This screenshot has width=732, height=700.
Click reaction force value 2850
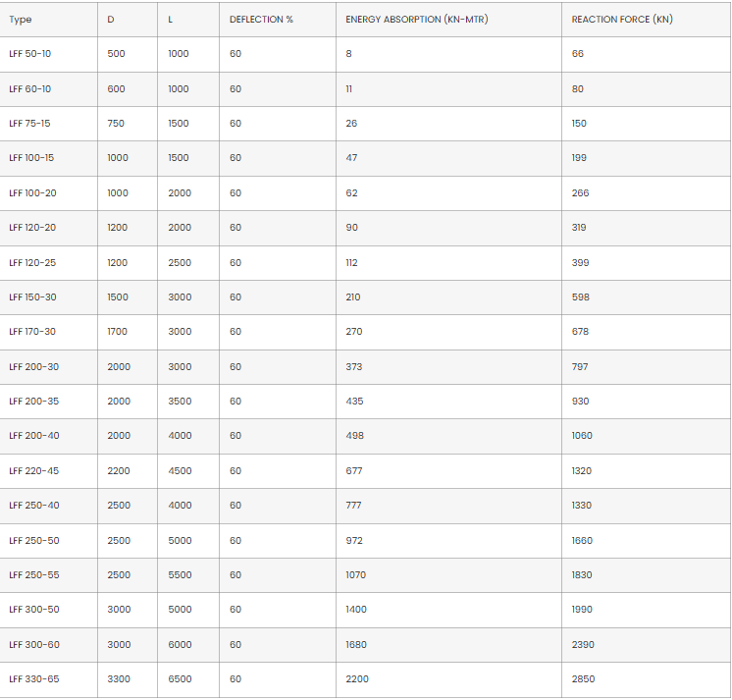(x=583, y=679)
